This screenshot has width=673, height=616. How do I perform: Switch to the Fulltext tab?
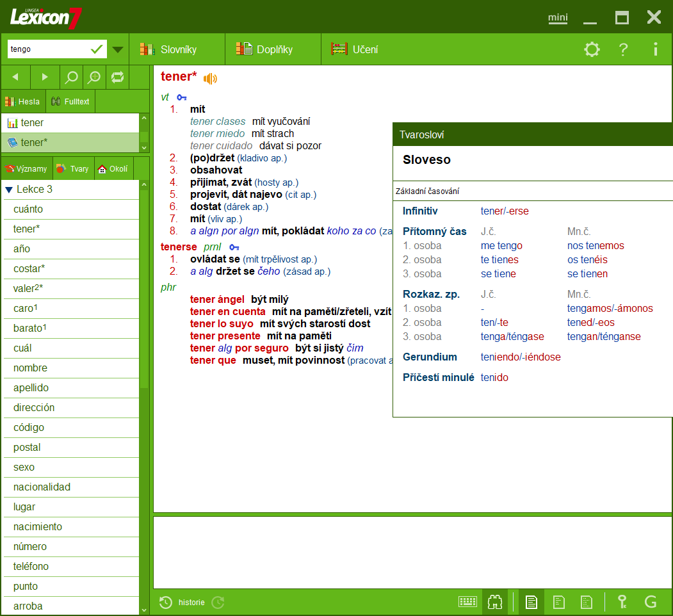(x=70, y=101)
